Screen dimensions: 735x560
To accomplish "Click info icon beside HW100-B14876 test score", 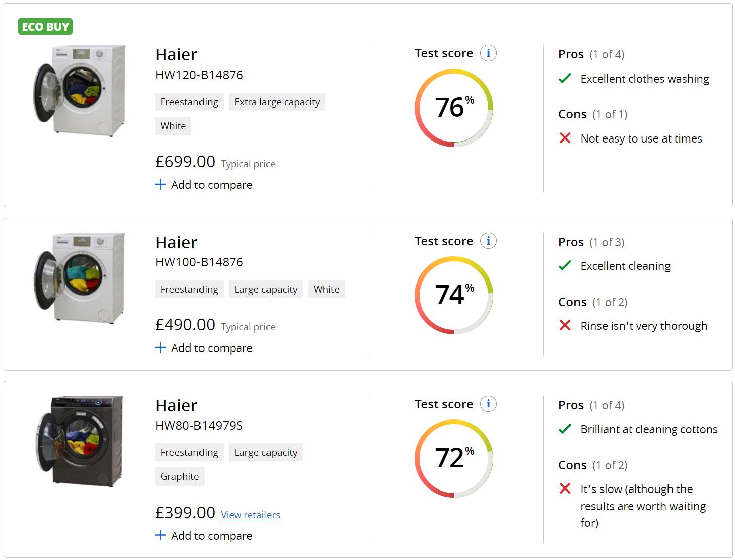I will [488, 241].
